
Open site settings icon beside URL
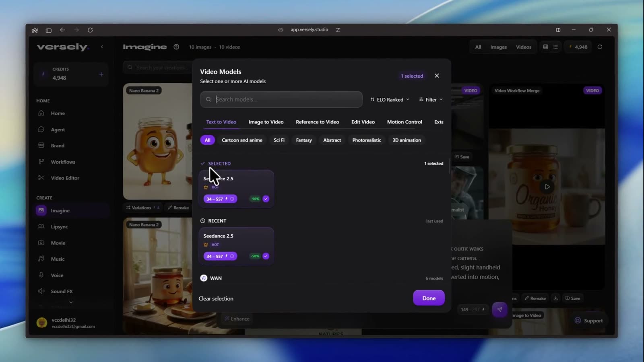click(338, 30)
